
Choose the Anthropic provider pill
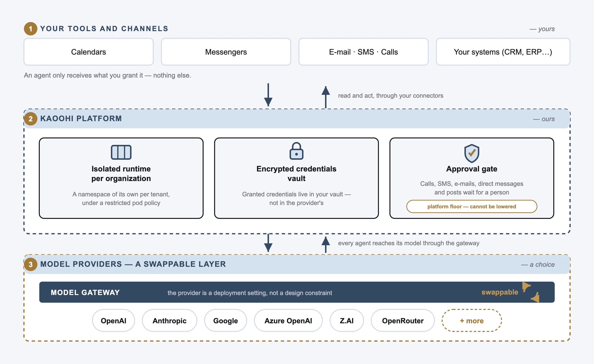(170, 320)
